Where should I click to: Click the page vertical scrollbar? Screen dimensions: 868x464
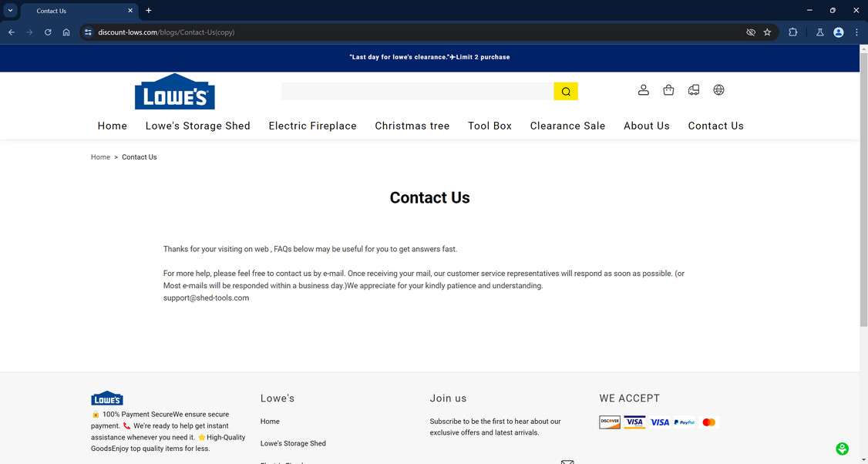(x=863, y=188)
